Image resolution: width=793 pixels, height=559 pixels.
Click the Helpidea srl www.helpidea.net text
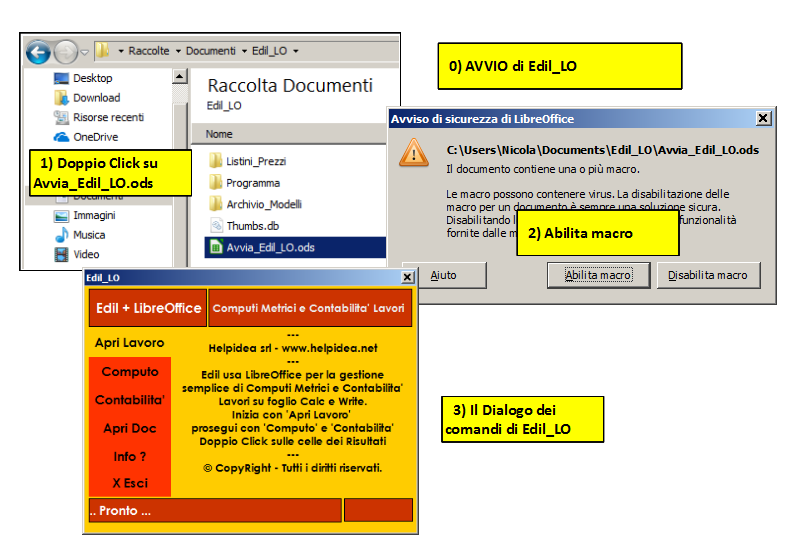293,348
